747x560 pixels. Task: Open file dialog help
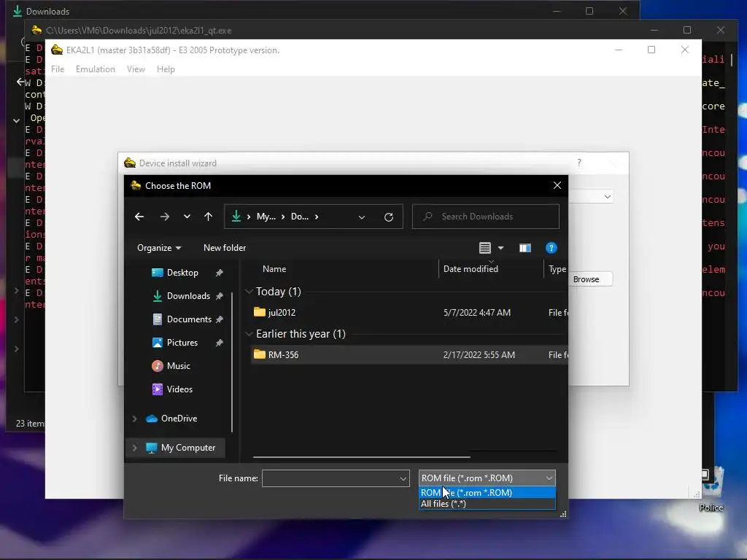point(551,248)
